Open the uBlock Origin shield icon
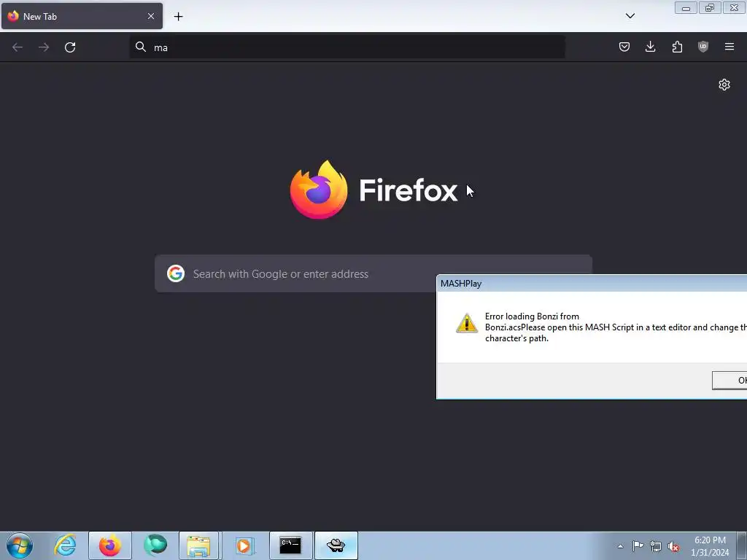This screenshot has width=747, height=560. coord(703,47)
